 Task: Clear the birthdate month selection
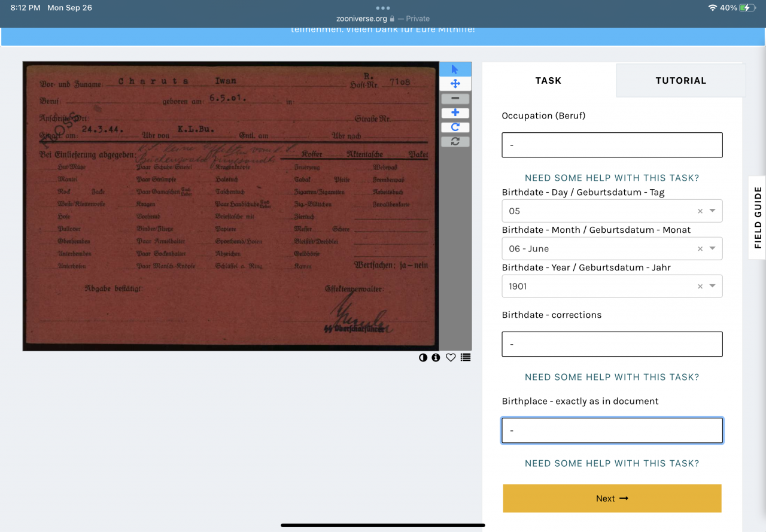tap(700, 249)
